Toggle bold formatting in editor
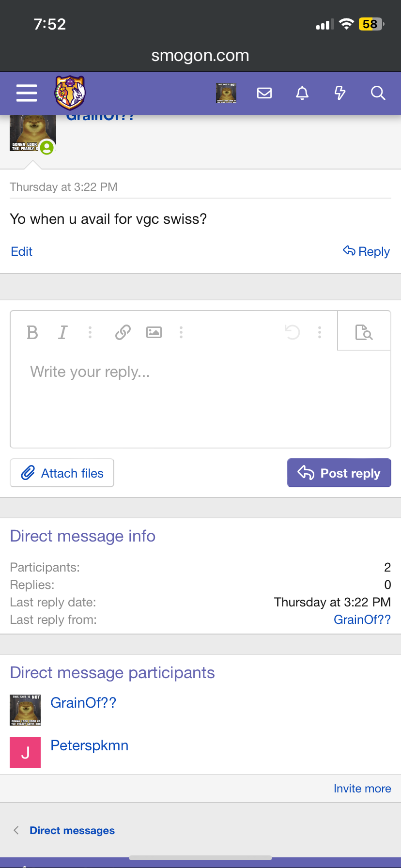 click(x=32, y=332)
